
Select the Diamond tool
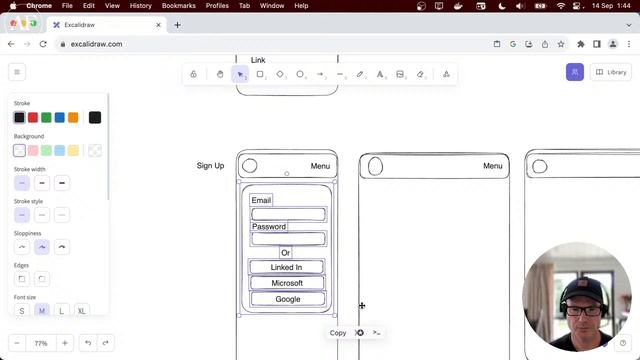click(280, 74)
